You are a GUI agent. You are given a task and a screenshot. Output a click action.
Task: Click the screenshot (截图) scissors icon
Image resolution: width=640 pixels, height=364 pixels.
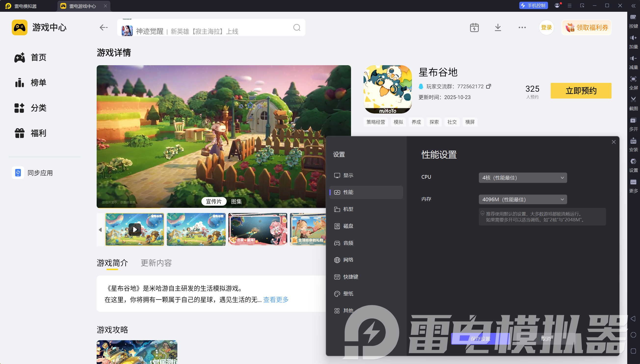coord(633,100)
